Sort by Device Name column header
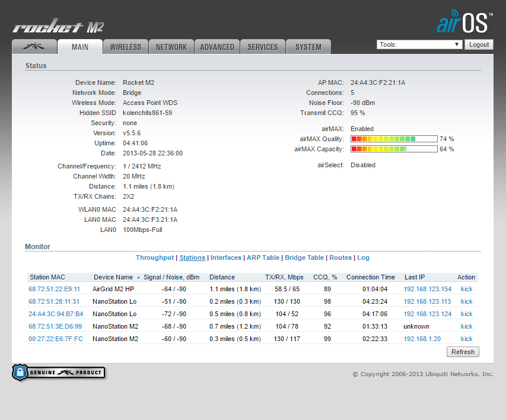Viewport: 506px width, 420px height. coord(113,277)
